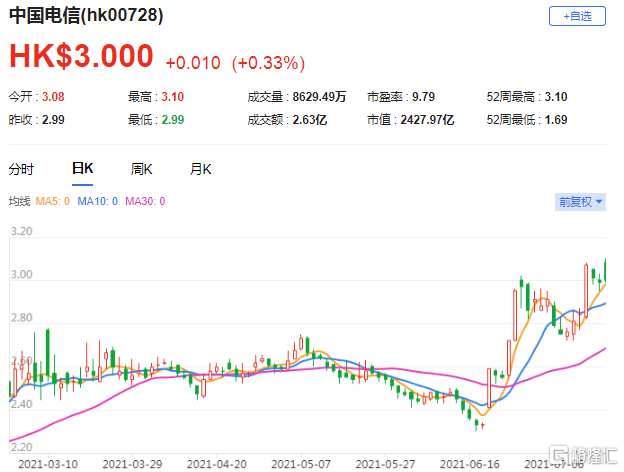Click the 52周最高 value 3.10
This screenshot has width=624, height=472.
556,97
